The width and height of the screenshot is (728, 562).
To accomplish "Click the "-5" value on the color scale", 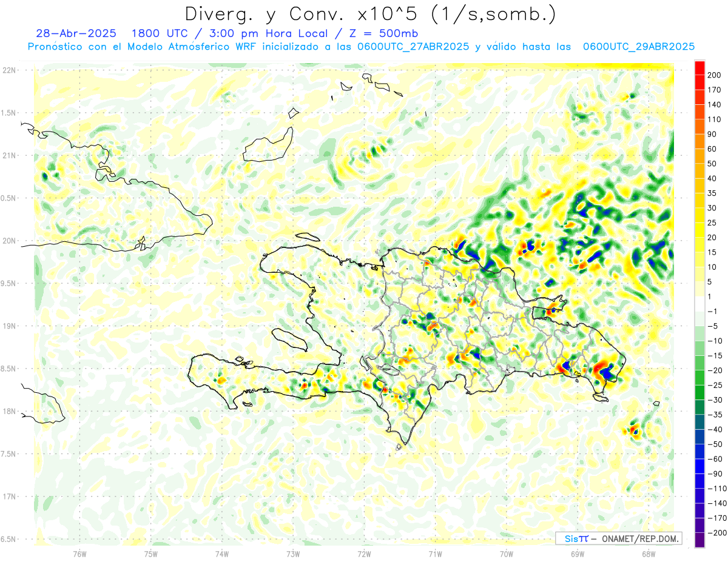I will (712, 326).
